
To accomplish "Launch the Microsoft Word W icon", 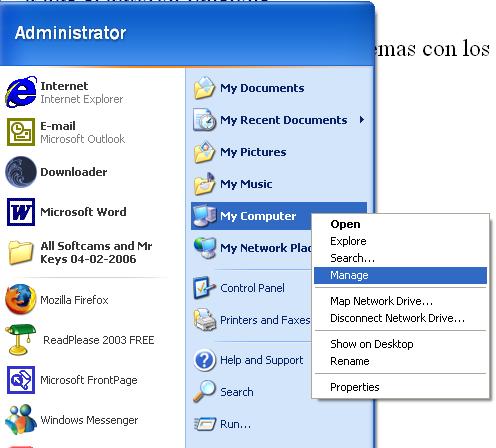I will click(x=21, y=212).
